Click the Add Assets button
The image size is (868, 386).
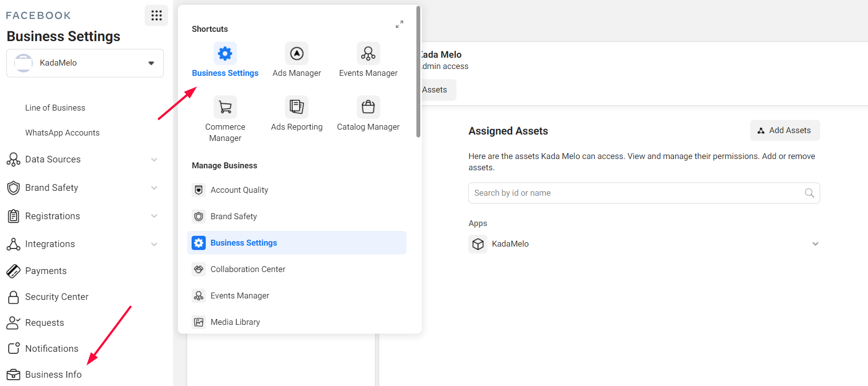(x=785, y=130)
